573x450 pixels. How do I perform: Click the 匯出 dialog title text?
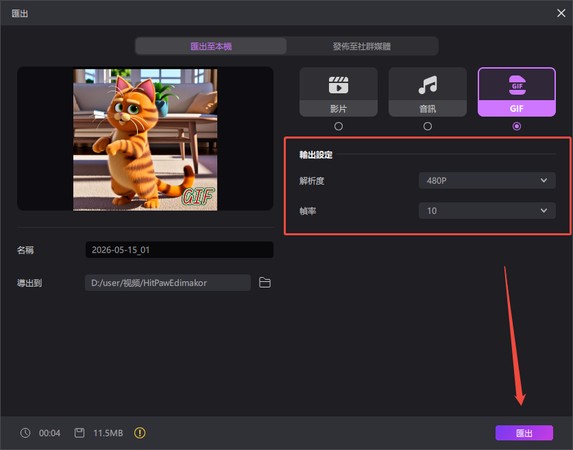coord(20,14)
